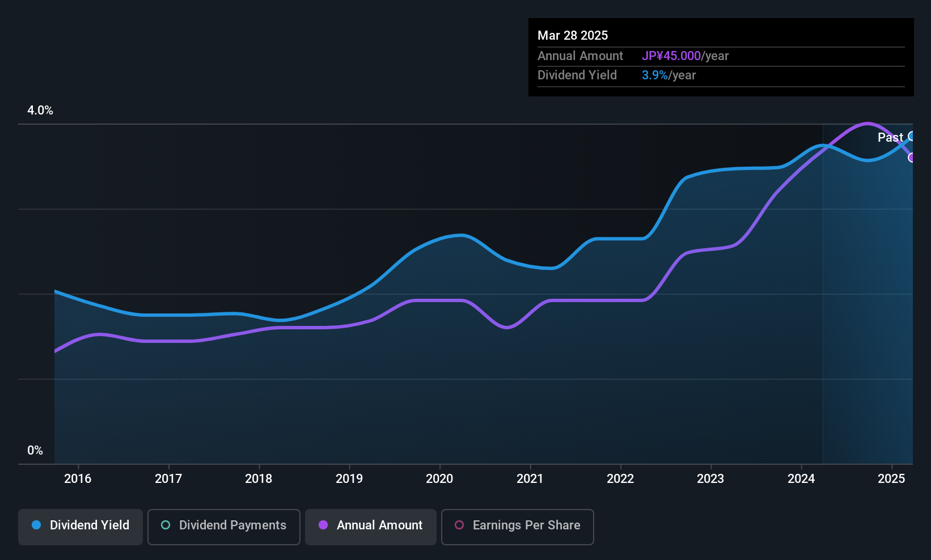Click the 2023 x-axis label

point(710,478)
